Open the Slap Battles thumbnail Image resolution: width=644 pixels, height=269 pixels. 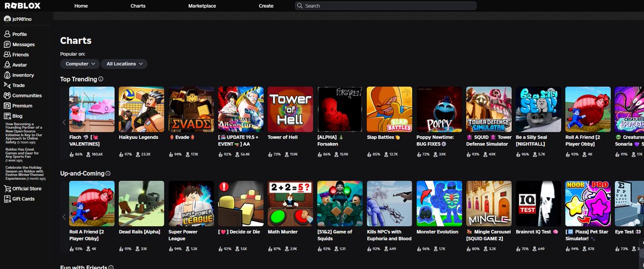pyautogui.click(x=390, y=110)
